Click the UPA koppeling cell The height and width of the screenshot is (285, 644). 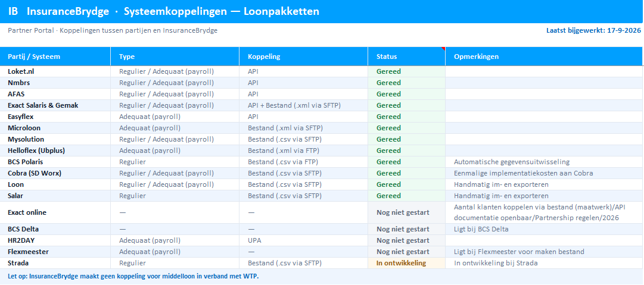click(x=303, y=241)
